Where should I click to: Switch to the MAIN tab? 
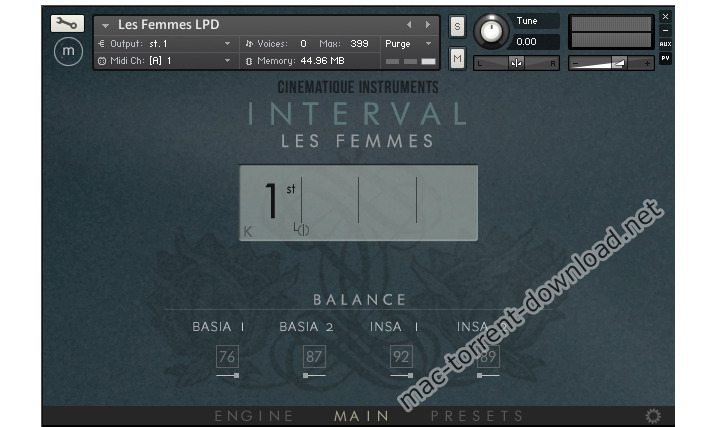(362, 416)
